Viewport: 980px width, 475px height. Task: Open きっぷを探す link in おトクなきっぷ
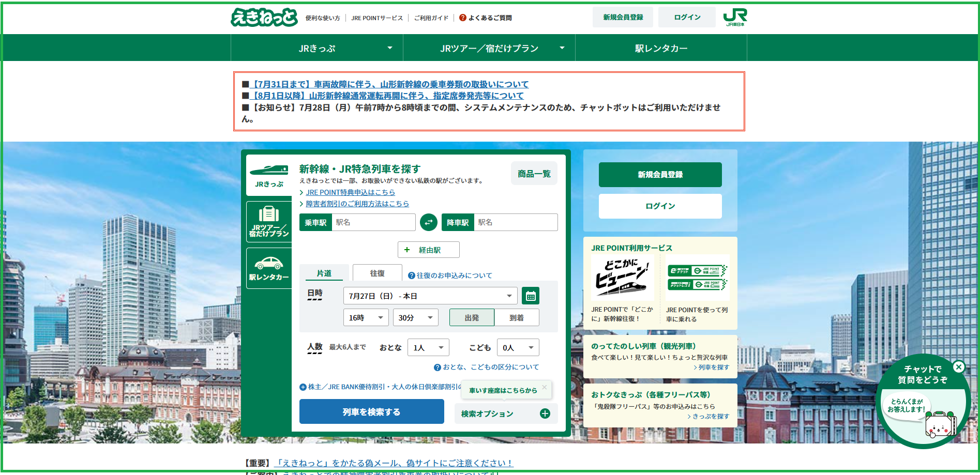click(x=711, y=416)
